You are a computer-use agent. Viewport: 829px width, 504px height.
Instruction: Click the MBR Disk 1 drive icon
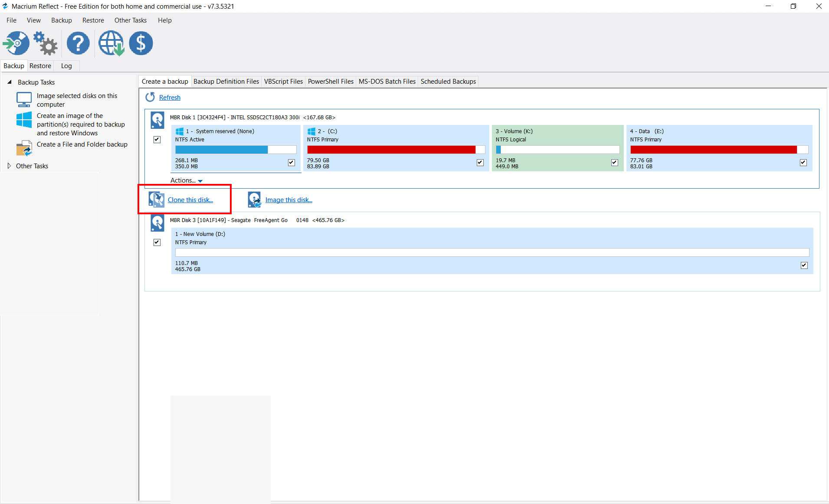click(157, 120)
